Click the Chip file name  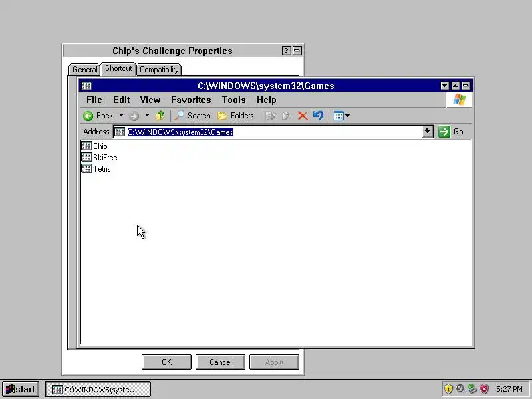click(100, 146)
